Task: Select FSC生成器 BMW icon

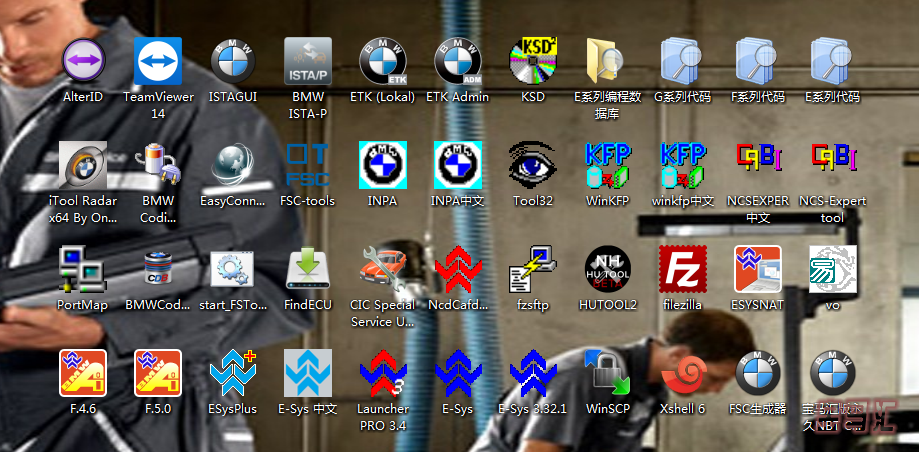Action: tap(758, 373)
